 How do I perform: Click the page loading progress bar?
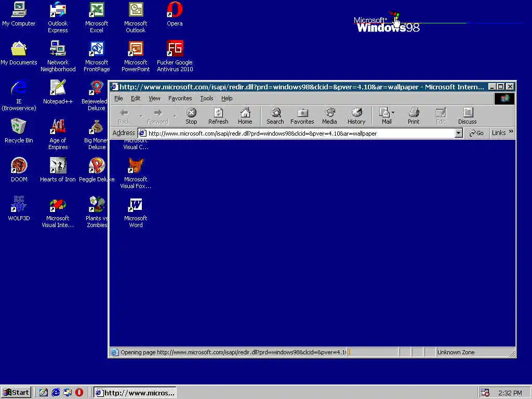point(373,352)
